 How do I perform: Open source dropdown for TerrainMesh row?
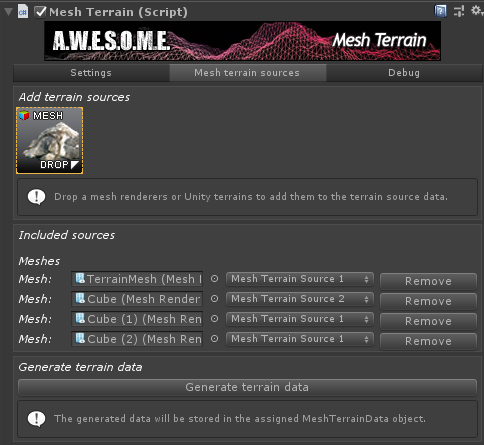pyautogui.click(x=299, y=279)
